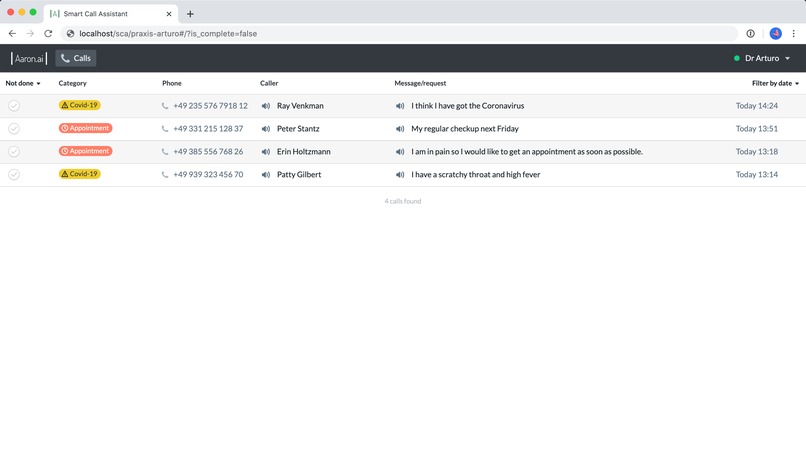806x453 pixels.
Task: Click the info icon right of address bar
Action: 750,33
